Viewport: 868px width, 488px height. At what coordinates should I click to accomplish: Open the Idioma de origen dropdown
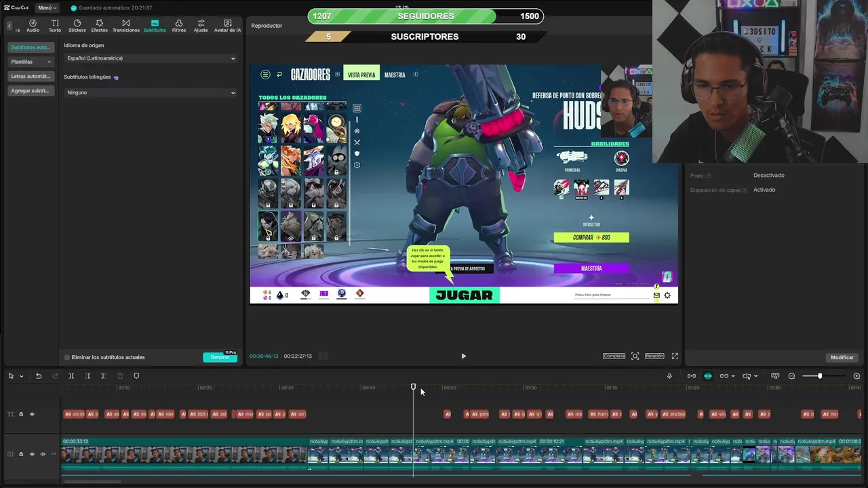151,58
